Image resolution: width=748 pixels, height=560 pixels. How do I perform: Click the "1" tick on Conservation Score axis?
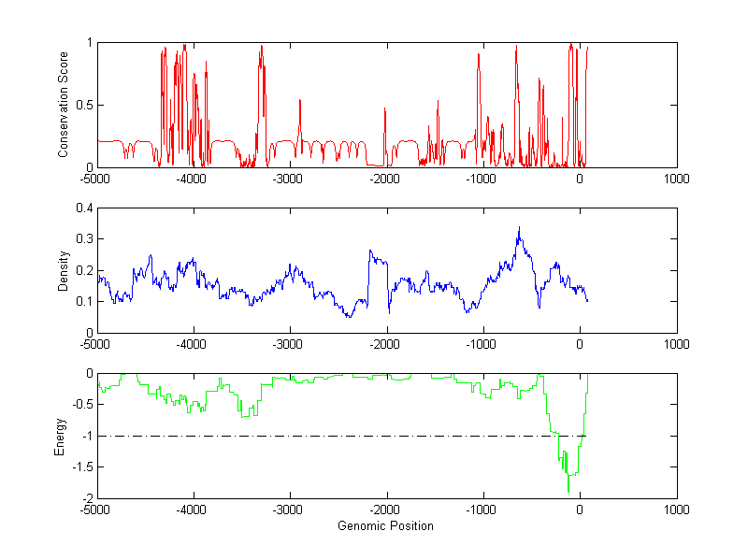pos(90,43)
